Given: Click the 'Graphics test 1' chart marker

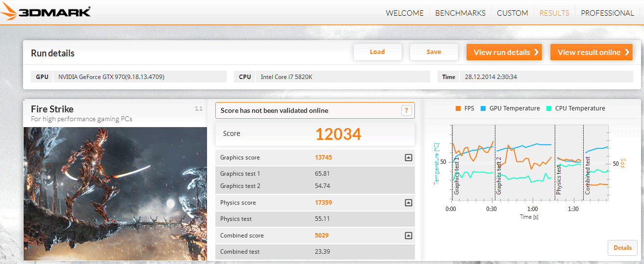Looking at the screenshot, I should [x=456, y=176].
